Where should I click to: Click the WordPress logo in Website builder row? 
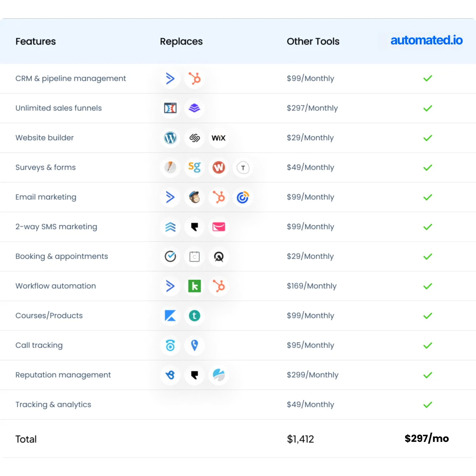pyautogui.click(x=170, y=138)
